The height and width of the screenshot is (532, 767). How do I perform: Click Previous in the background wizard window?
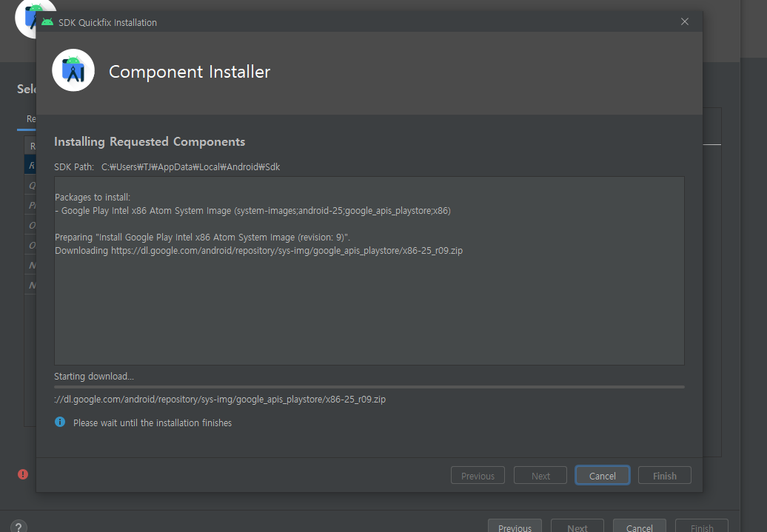click(x=515, y=527)
